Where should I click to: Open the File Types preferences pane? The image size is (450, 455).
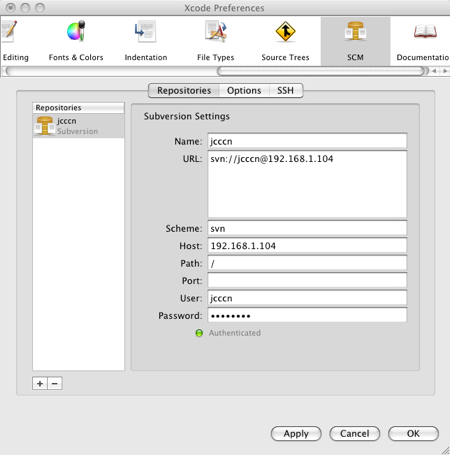[x=216, y=41]
